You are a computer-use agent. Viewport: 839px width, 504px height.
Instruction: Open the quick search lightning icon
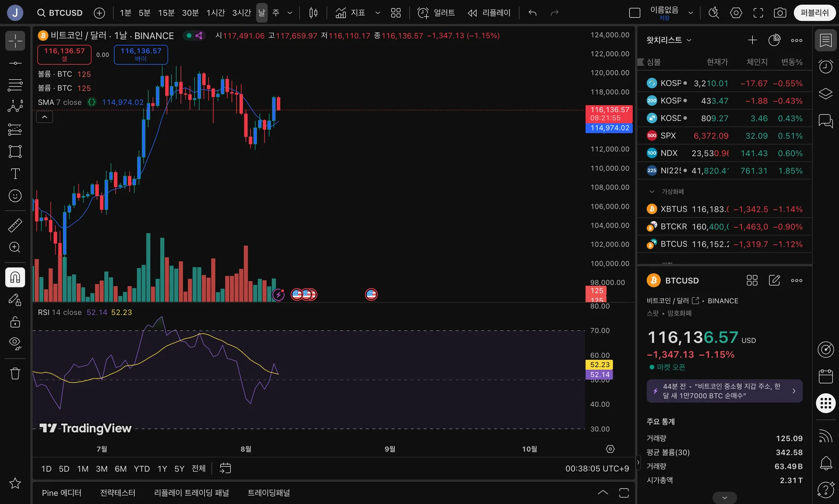[x=713, y=13]
